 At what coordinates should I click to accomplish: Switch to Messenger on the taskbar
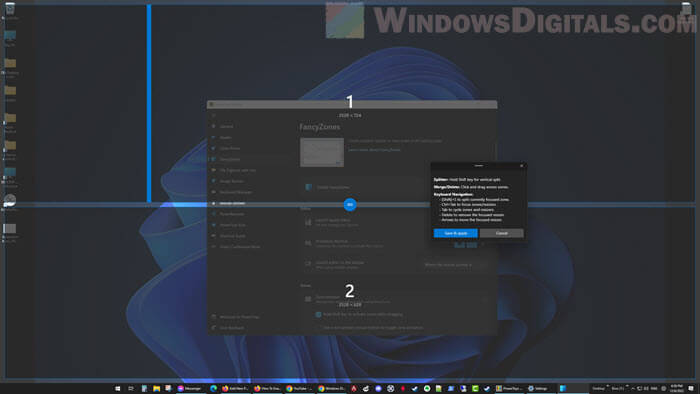click(191, 389)
